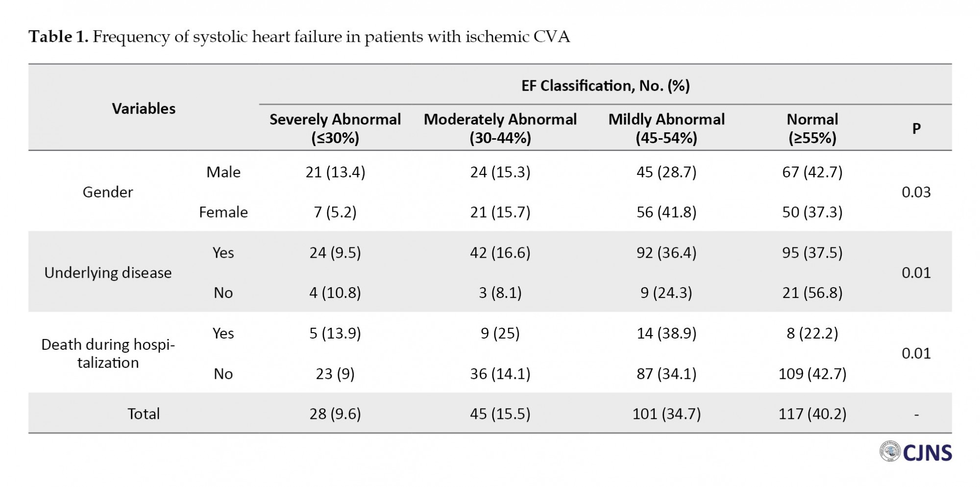This screenshot has height=487, width=980.
Task: Select the cell showing 3 (8.1)
Action: pyautogui.click(x=500, y=293)
